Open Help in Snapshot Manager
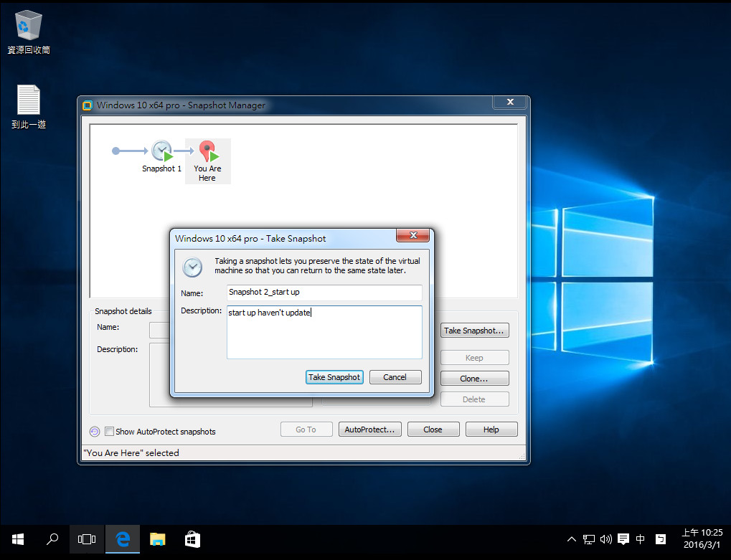 point(491,430)
